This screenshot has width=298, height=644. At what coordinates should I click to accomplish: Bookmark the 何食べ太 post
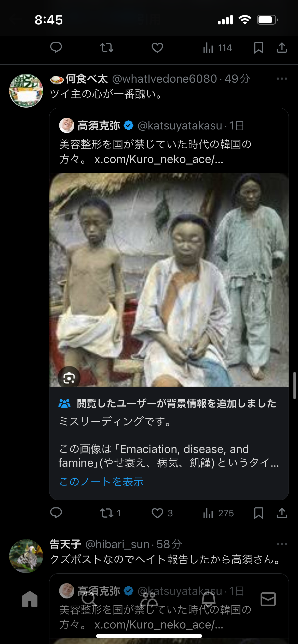[x=259, y=513]
